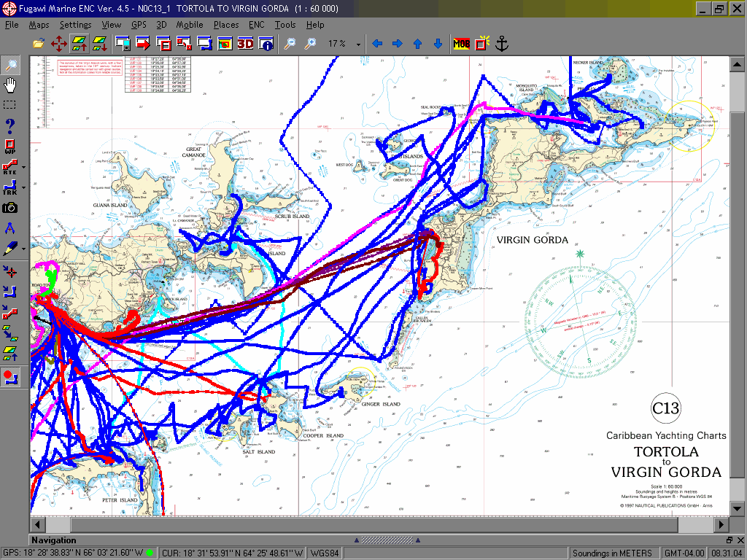Open the Tools menu

pyautogui.click(x=285, y=25)
